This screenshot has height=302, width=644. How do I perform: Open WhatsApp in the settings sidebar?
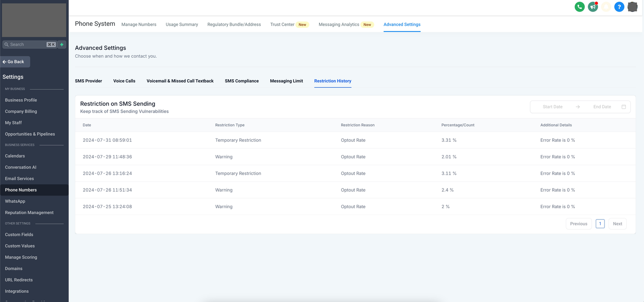point(15,201)
